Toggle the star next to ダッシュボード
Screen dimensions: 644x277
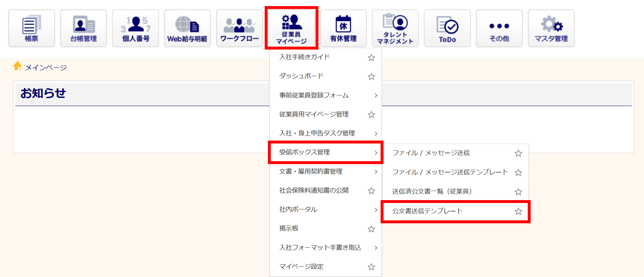click(371, 77)
